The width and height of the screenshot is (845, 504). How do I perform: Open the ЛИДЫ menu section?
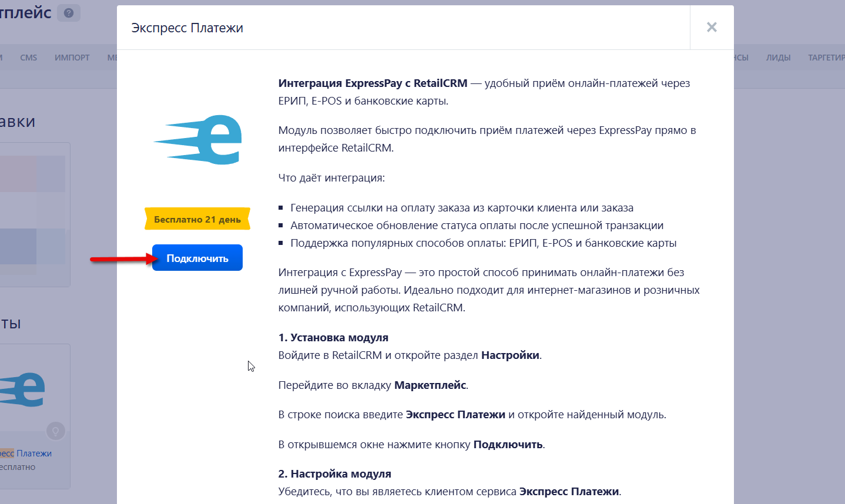[779, 57]
